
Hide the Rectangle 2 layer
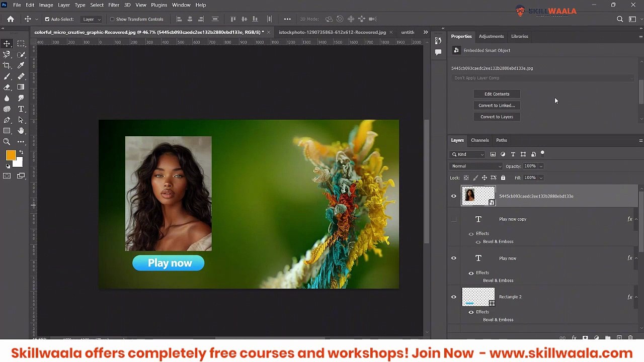pos(454,297)
